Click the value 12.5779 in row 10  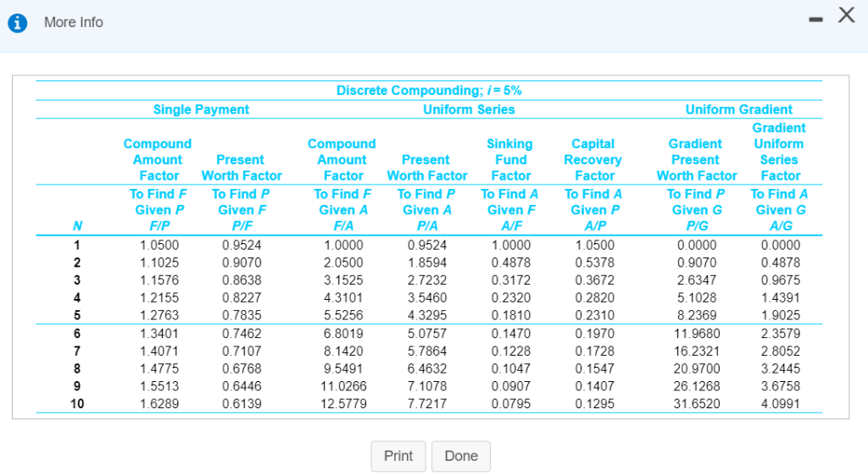(343, 403)
